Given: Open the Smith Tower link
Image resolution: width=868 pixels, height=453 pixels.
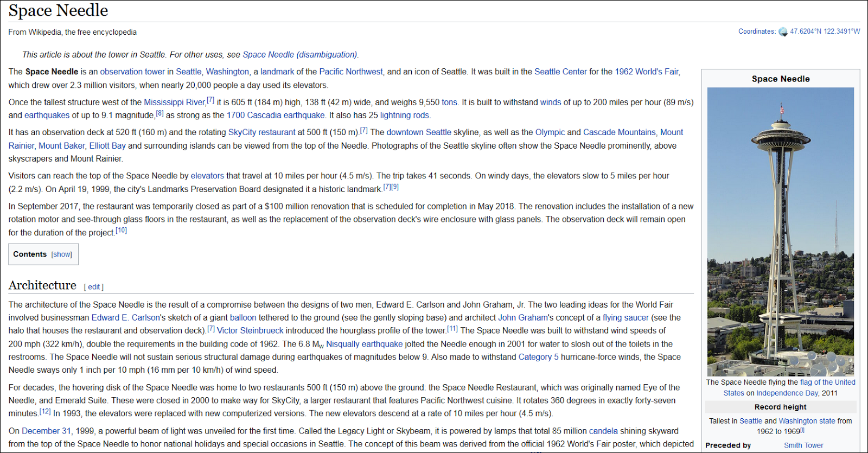Looking at the screenshot, I should point(803,445).
